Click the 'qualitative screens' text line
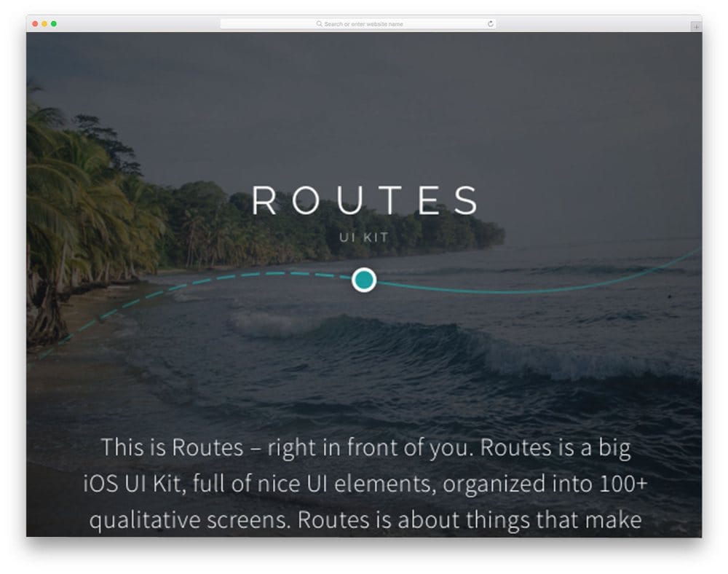 click(x=366, y=519)
